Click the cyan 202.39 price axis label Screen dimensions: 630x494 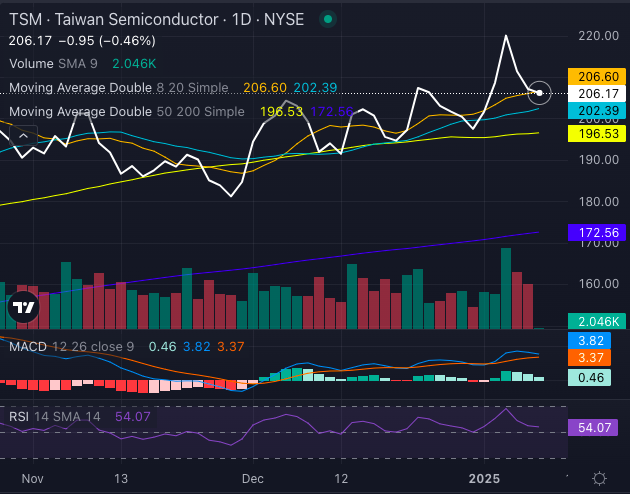pos(595,110)
